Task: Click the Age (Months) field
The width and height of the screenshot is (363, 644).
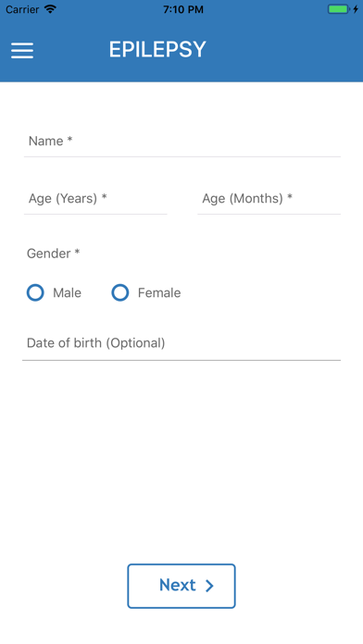Action: [x=269, y=199]
